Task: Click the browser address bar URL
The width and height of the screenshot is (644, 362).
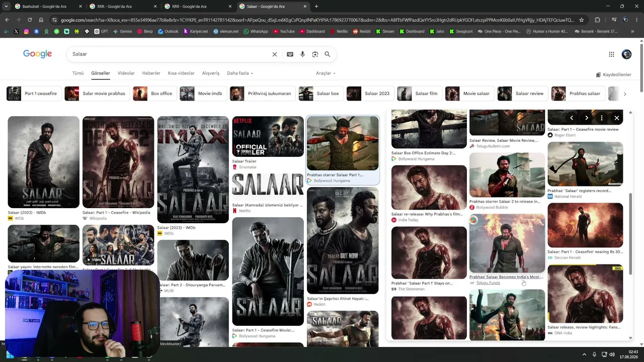Action: pyautogui.click(x=317, y=20)
